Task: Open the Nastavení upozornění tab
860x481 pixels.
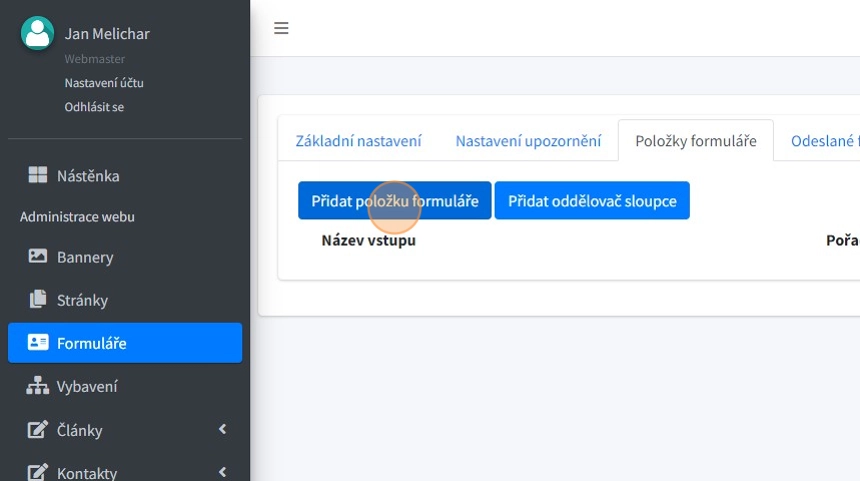Action: tap(528, 141)
